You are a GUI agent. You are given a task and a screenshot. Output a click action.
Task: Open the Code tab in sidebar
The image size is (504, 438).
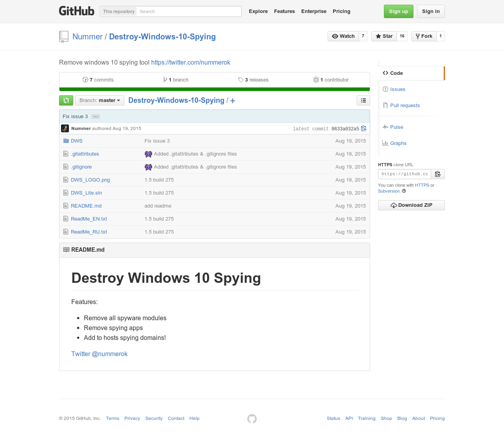coord(411,73)
